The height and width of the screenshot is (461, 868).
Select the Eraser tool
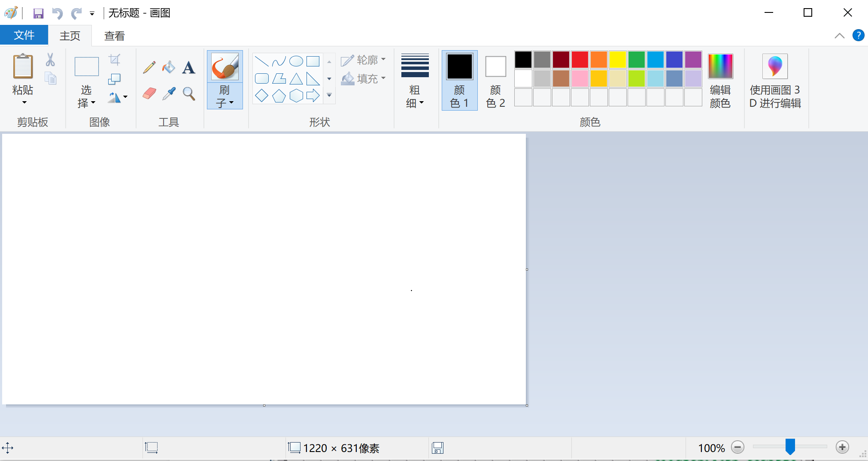click(149, 93)
